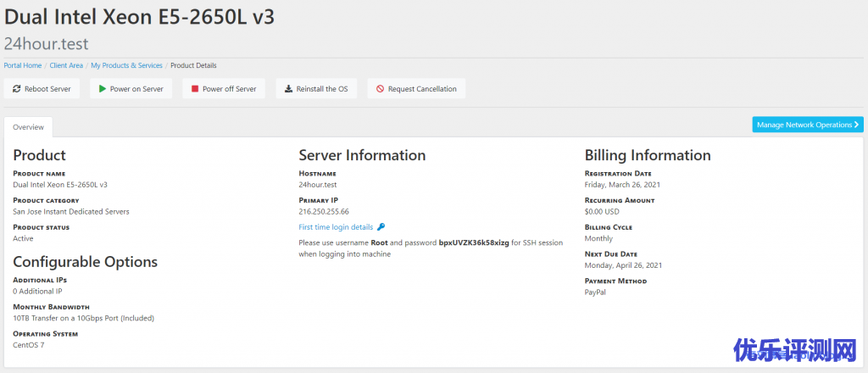
Task: Click the Dual Intel Xeon page title
Action: [140, 16]
